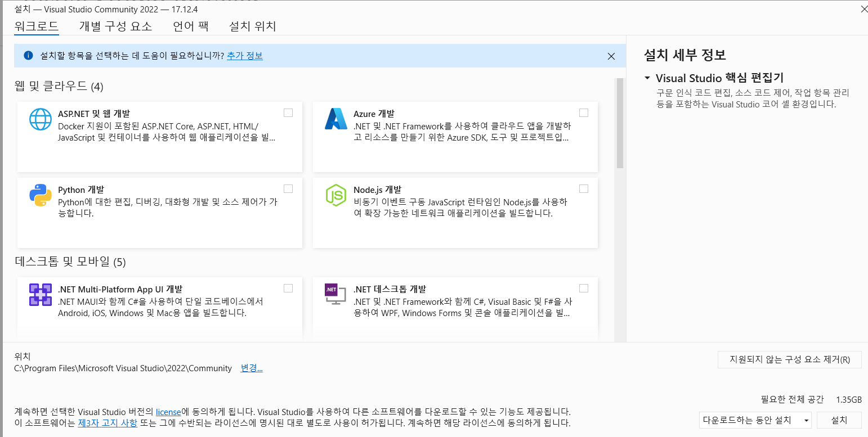Click the ASP.NET web development globe icon
The image size is (868, 437).
click(41, 119)
